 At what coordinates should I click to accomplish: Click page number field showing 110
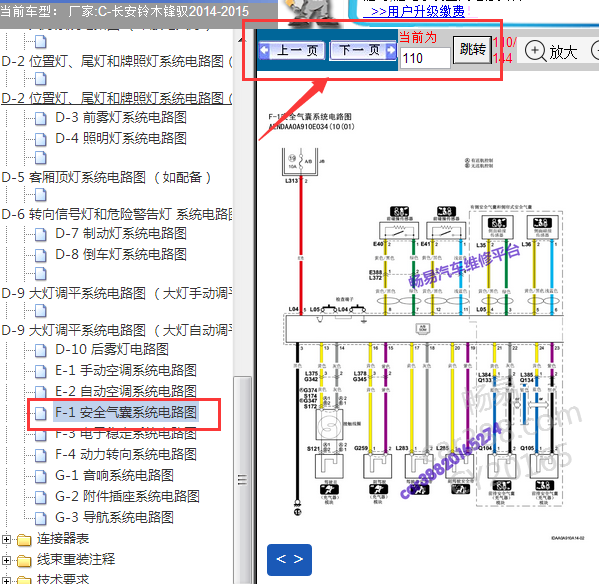(425, 58)
